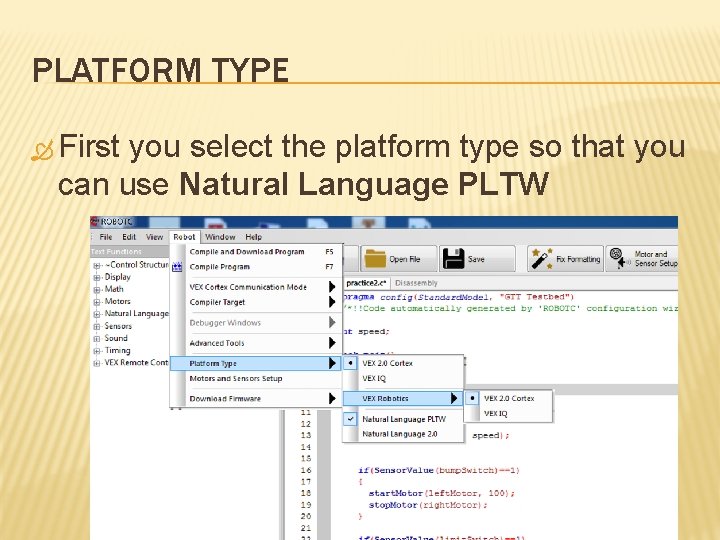The image size is (720, 540).
Task: Select VEX 2.0 Cortex radio in Platform Type submenu
Action: [x=350, y=363]
